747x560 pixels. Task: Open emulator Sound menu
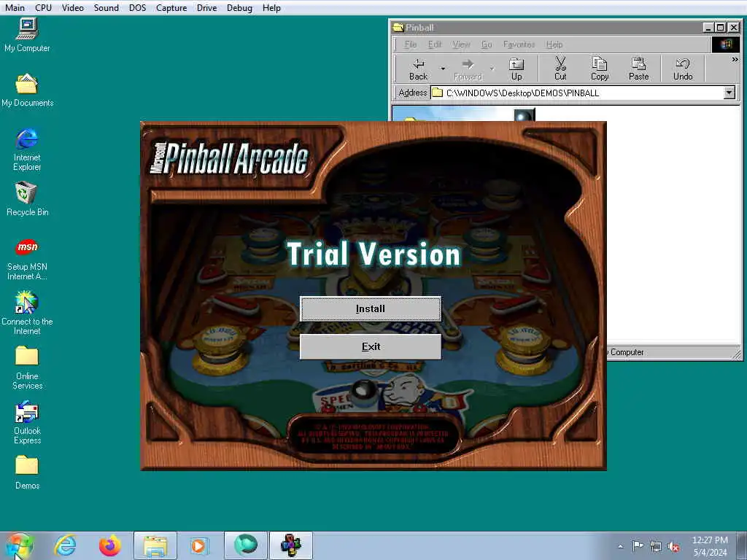(x=106, y=7)
